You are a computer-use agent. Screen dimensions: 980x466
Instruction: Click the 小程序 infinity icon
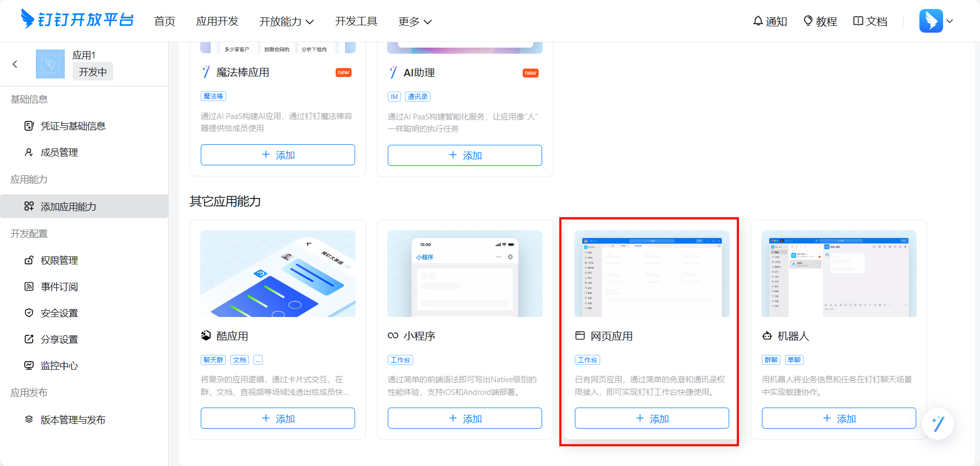pos(393,335)
